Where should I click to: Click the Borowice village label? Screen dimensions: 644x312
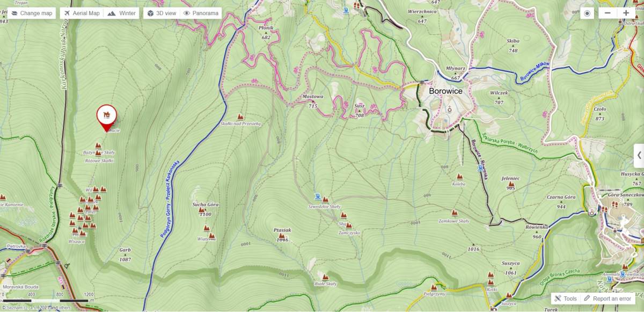click(x=445, y=91)
